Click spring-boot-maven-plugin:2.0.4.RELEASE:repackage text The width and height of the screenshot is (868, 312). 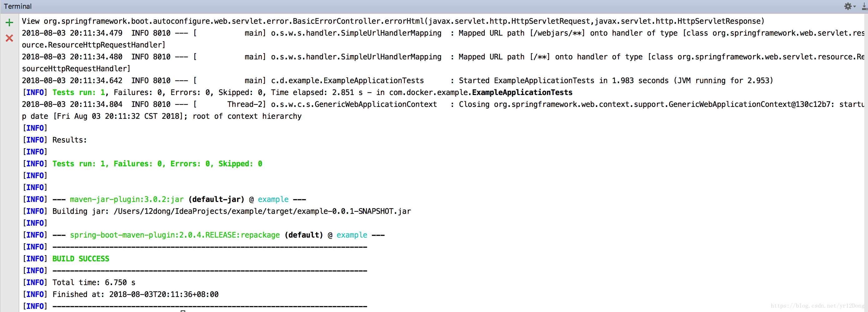tap(175, 235)
